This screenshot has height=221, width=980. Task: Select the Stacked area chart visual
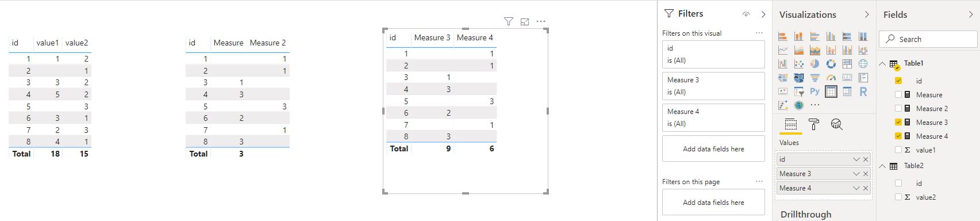point(815,50)
